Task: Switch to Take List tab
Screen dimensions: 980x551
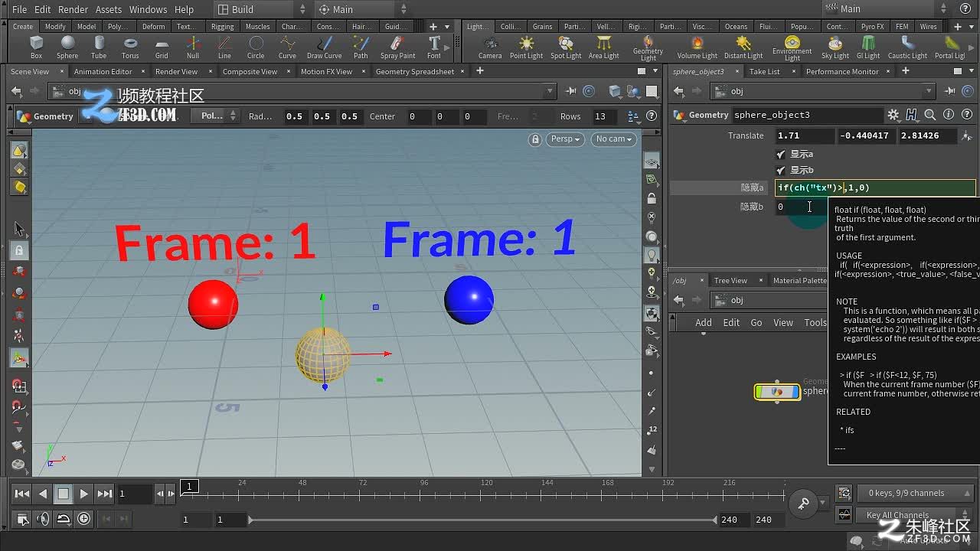Action: 764,71
